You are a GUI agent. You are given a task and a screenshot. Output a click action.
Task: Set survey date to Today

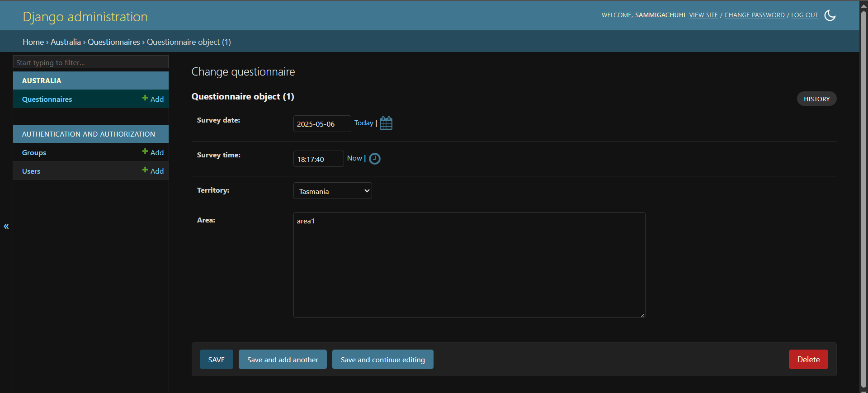tap(363, 123)
